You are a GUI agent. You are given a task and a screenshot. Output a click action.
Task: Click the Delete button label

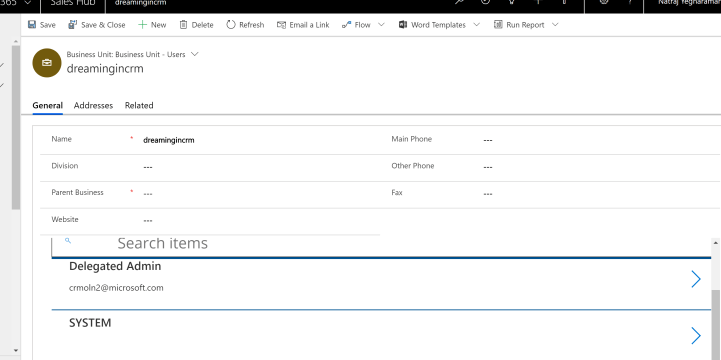pos(202,25)
